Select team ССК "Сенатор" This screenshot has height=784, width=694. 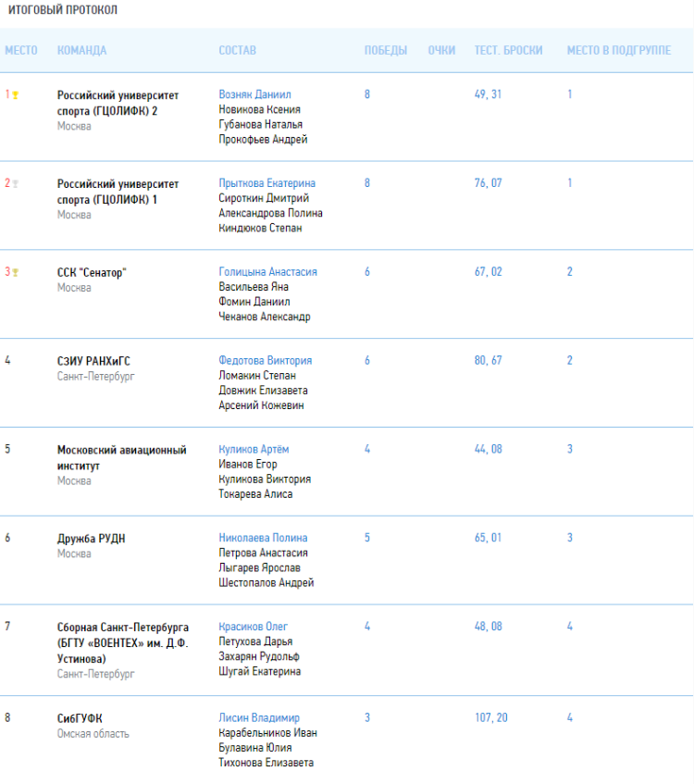tap(91, 272)
